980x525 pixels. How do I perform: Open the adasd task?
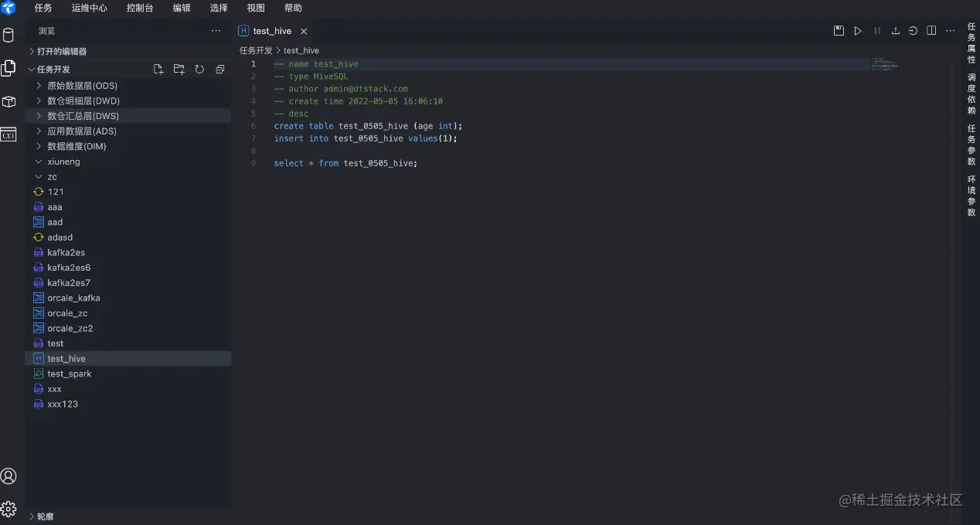point(128,237)
